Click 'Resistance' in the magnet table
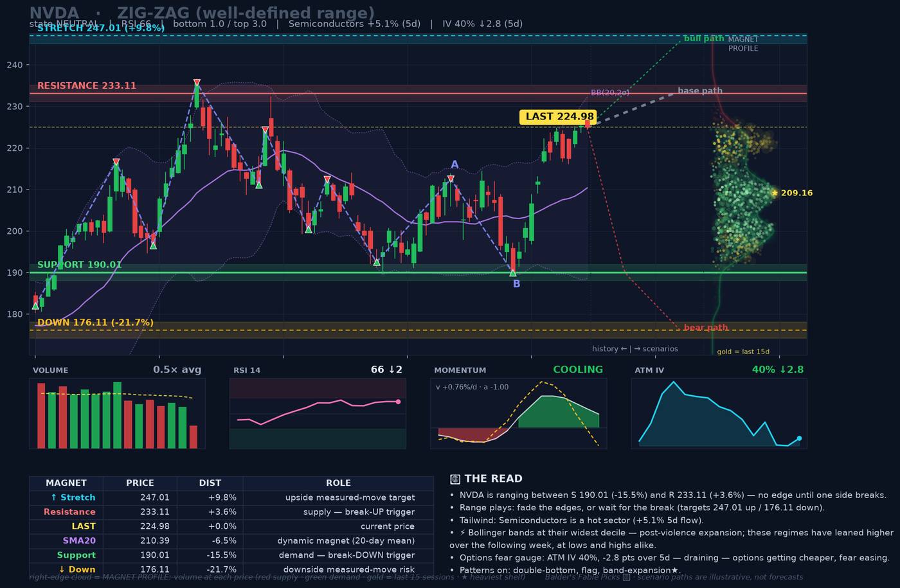900x588 pixels. 69,512
